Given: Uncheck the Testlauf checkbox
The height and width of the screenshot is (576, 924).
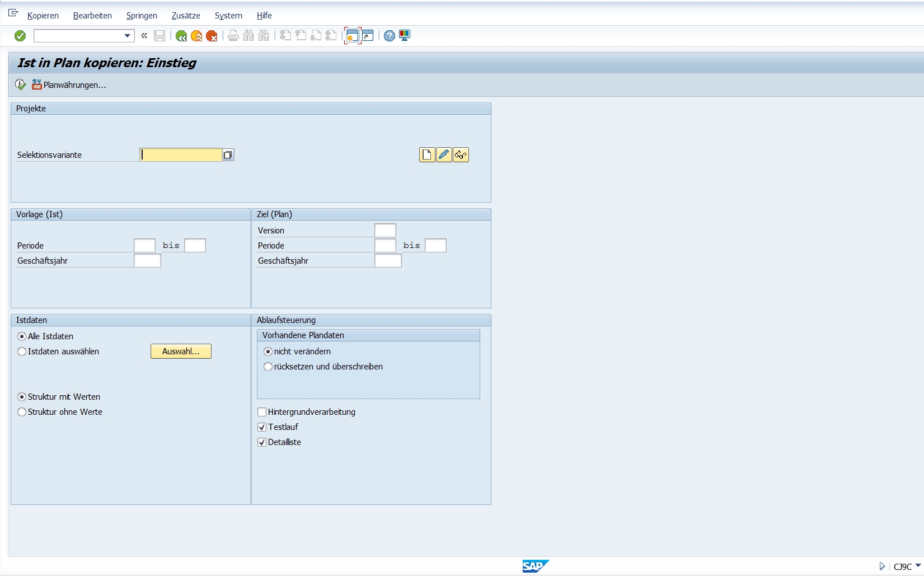Looking at the screenshot, I should click(262, 427).
